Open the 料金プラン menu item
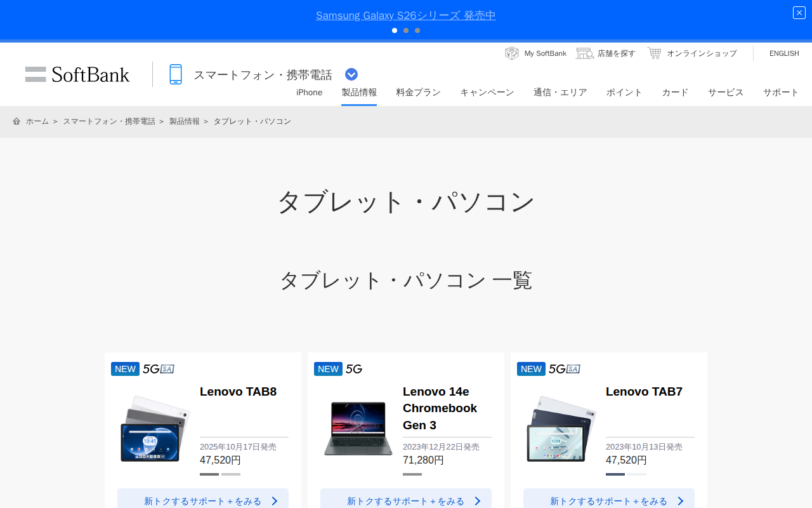This screenshot has width=812, height=508. coord(419,92)
